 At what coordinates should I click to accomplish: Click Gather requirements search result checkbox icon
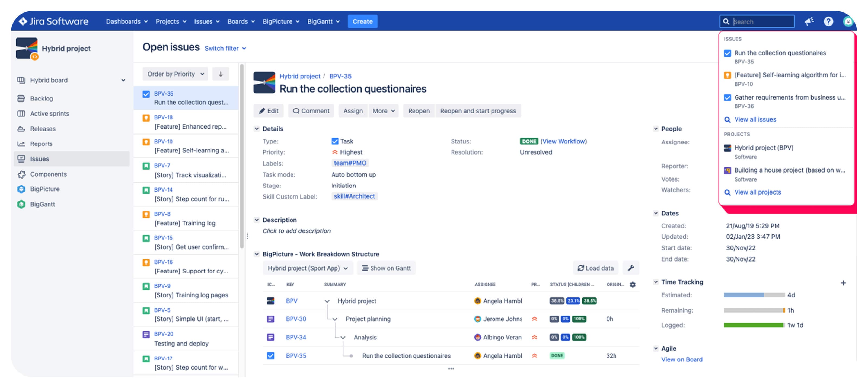click(x=727, y=98)
